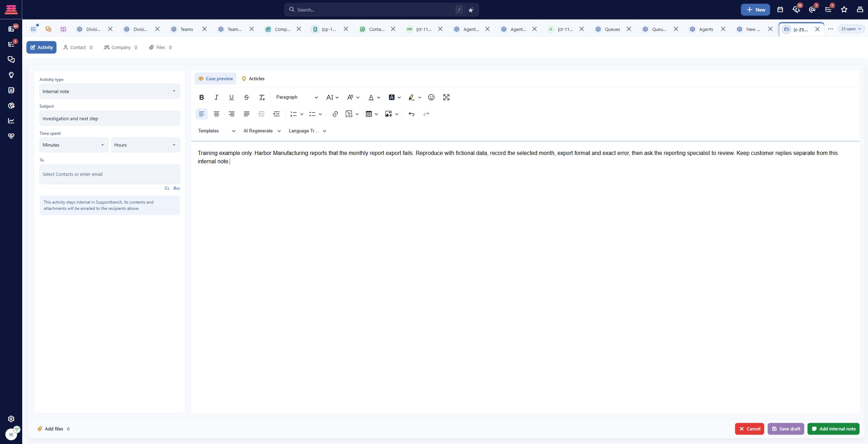Switch to the Contact tab

(78, 48)
